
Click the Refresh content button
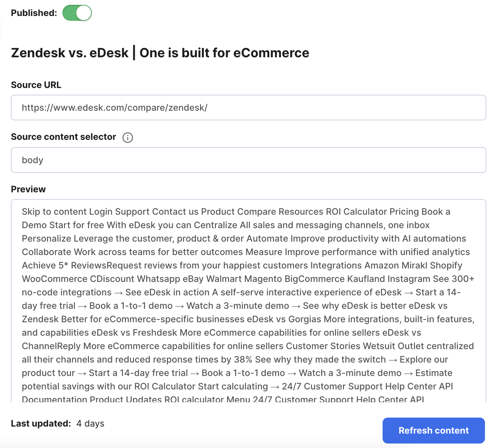coord(433,430)
